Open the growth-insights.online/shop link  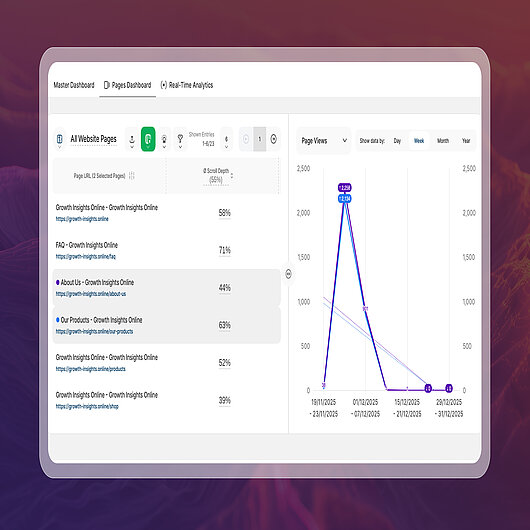pos(87,407)
